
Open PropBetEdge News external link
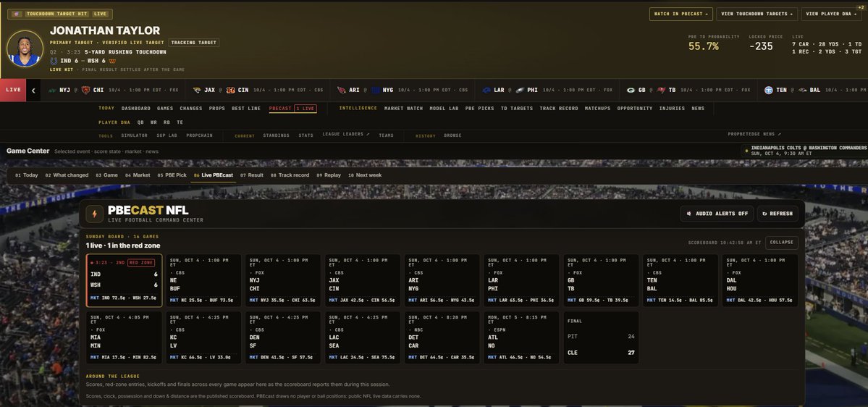point(754,134)
